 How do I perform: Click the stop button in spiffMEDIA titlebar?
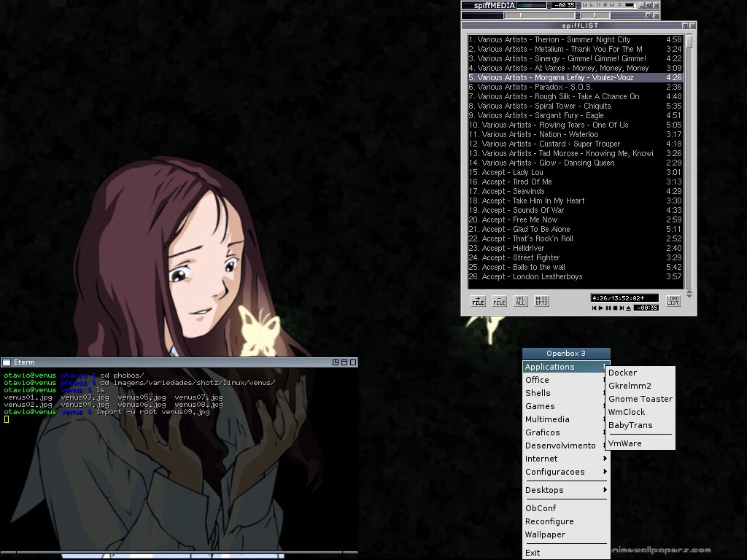click(x=605, y=5)
